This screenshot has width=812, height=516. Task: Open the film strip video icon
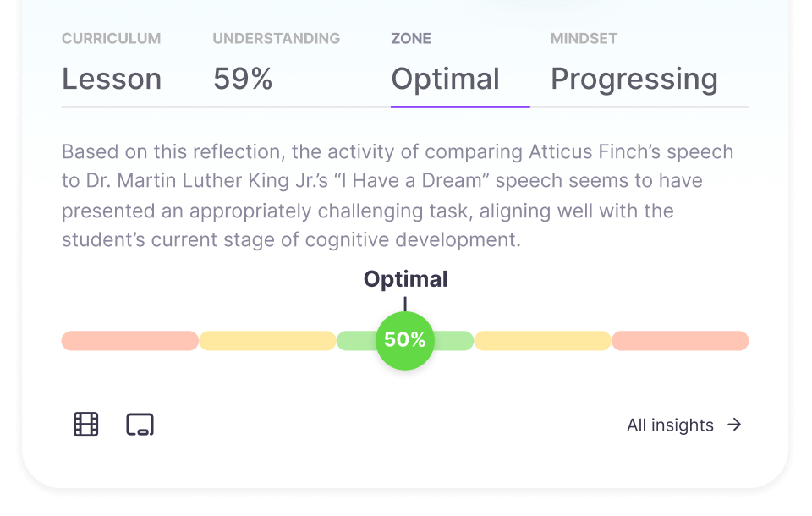(86, 425)
